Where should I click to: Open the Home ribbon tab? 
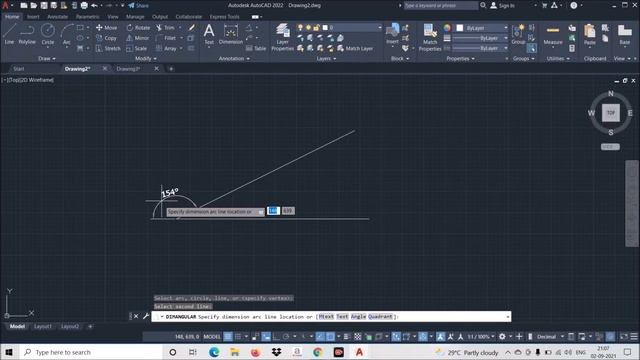pyautogui.click(x=12, y=17)
